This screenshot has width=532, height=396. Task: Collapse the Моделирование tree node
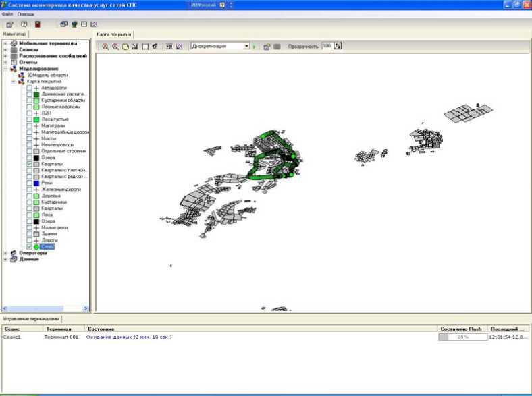tap(5, 68)
